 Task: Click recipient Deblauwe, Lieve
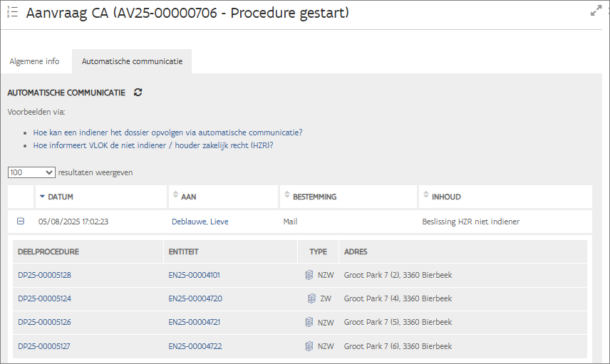click(x=200, y=222)
